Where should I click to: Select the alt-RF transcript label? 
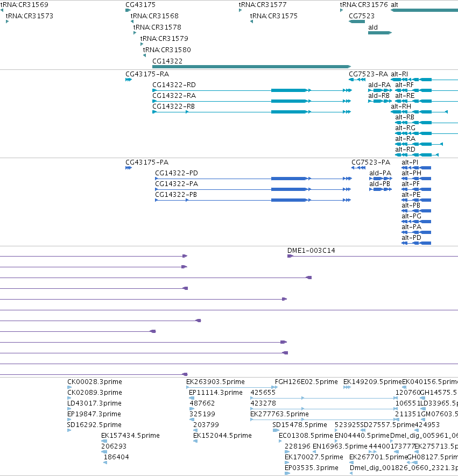[404, 85]
